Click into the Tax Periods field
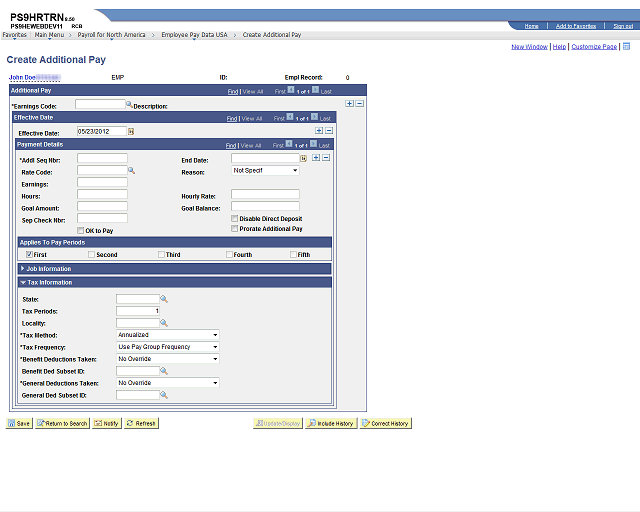 click(138, 311)
